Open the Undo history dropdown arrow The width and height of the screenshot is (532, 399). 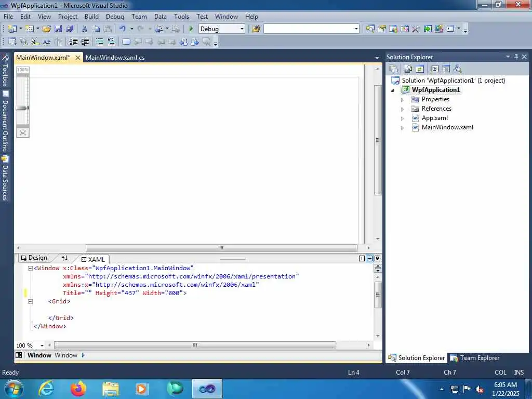click(x=131, y=29)
